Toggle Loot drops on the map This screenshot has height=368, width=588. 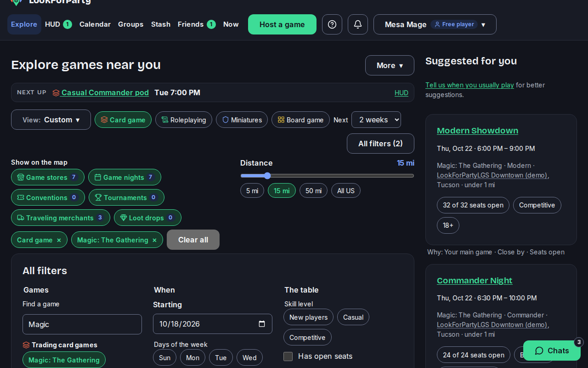coord(147,218)
